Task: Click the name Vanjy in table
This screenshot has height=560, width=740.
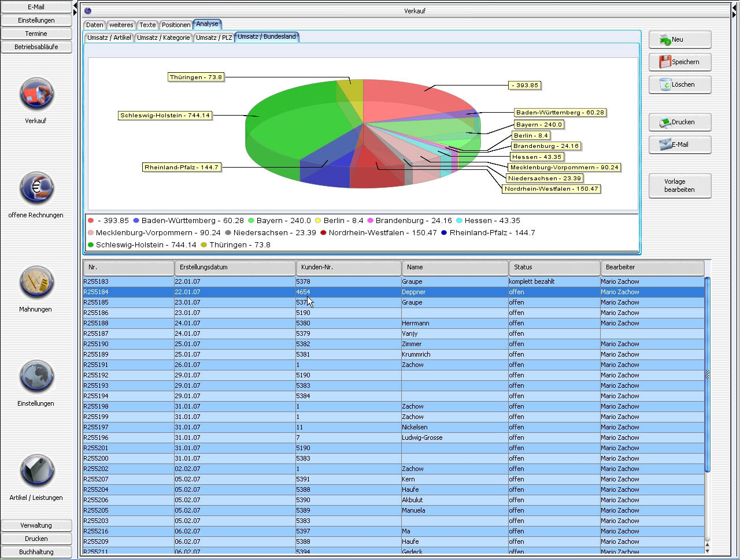Action: (x=409, y=333)
